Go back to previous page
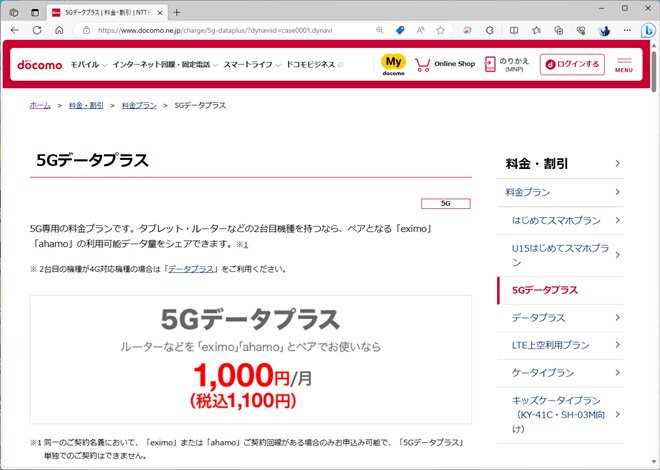This screenshot has height=470, width=660. (15, 30)
